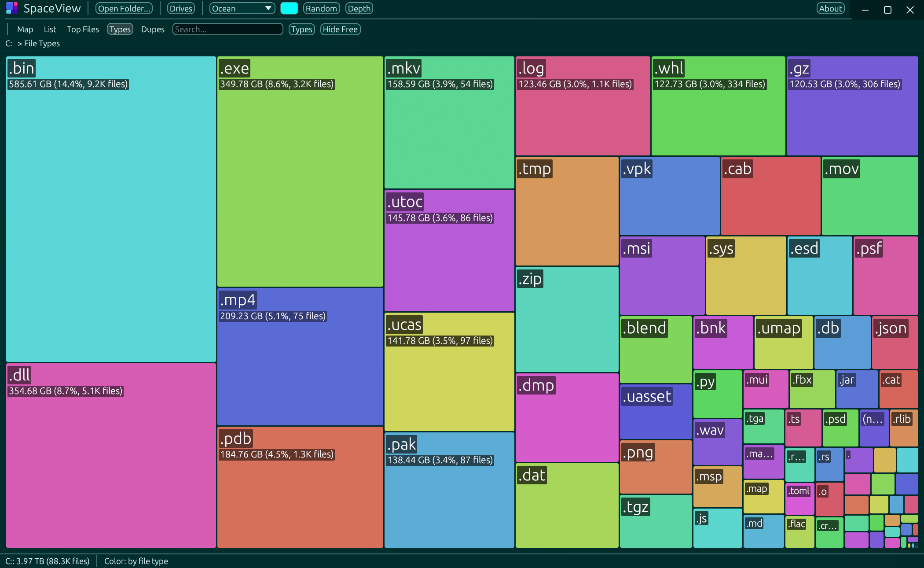Click the C: breadcrumb root

tap(8, 43)
